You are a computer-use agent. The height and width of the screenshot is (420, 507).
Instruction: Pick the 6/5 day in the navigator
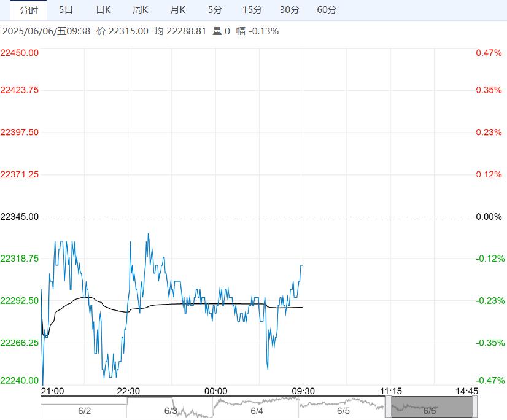(343, 410)
